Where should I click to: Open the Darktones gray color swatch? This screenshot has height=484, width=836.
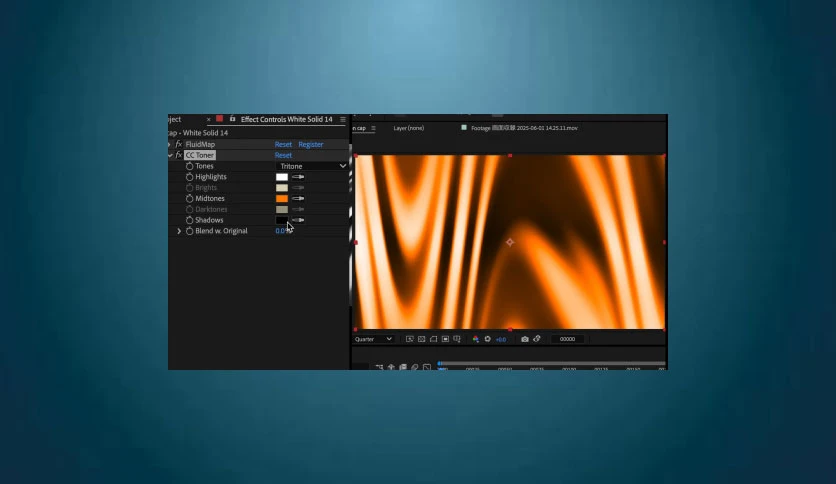coord(282,209)
